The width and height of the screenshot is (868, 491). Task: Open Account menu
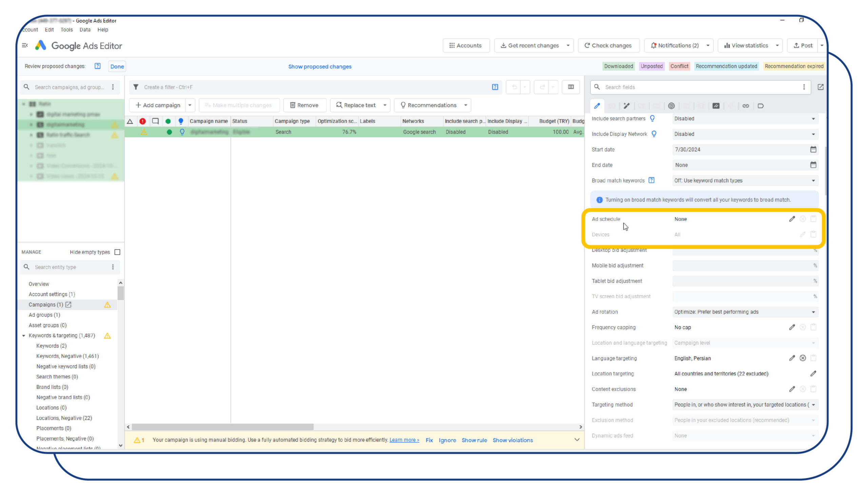(30, 30)
